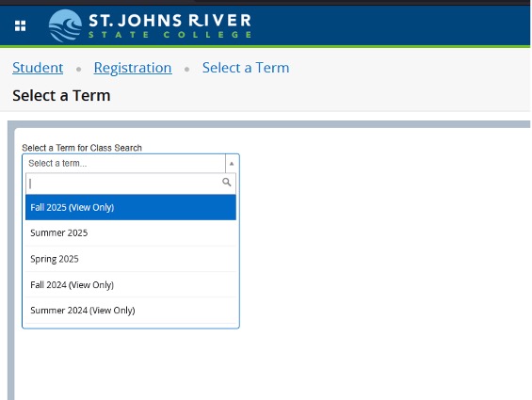532x400 pixels.
Task: Click the magnifier icon in term search
Action: tap(227, 183)
